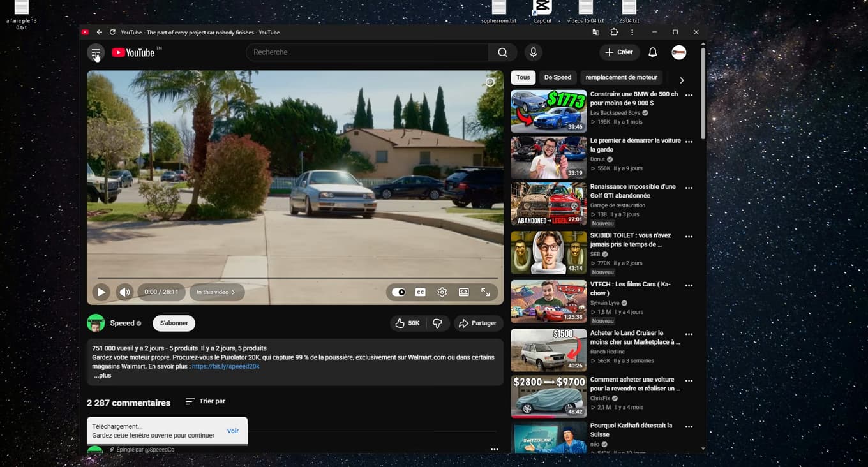This screenshot has width=868, height=467.
Task: Click Voir in the download notification
Action: (x=233, y=431)
